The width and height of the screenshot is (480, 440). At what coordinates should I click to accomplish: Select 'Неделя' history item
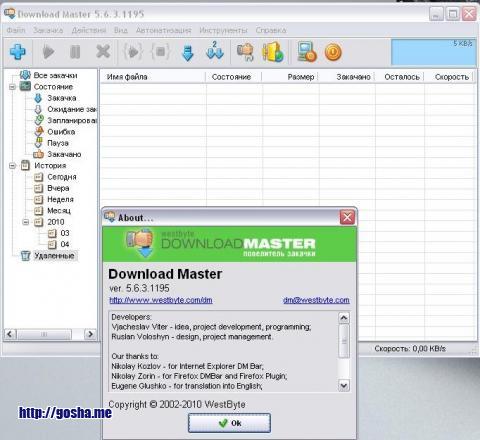[60, 199]
